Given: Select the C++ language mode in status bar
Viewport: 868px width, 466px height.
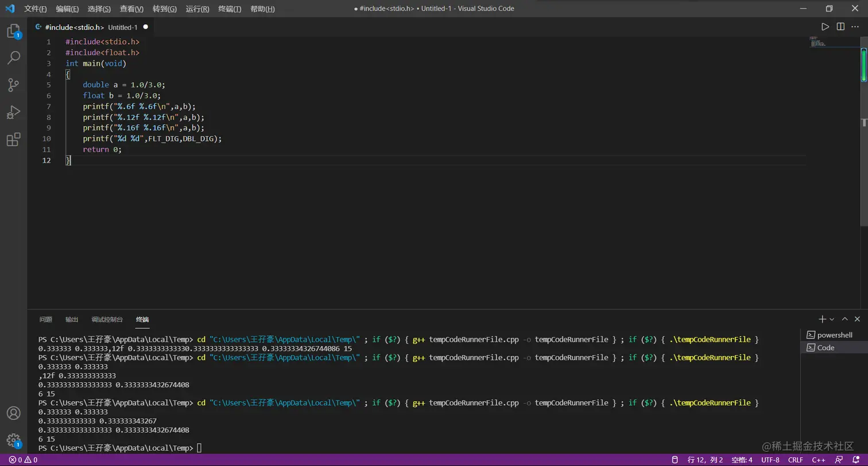Looking at the screenshot, I should click(818, 460).
